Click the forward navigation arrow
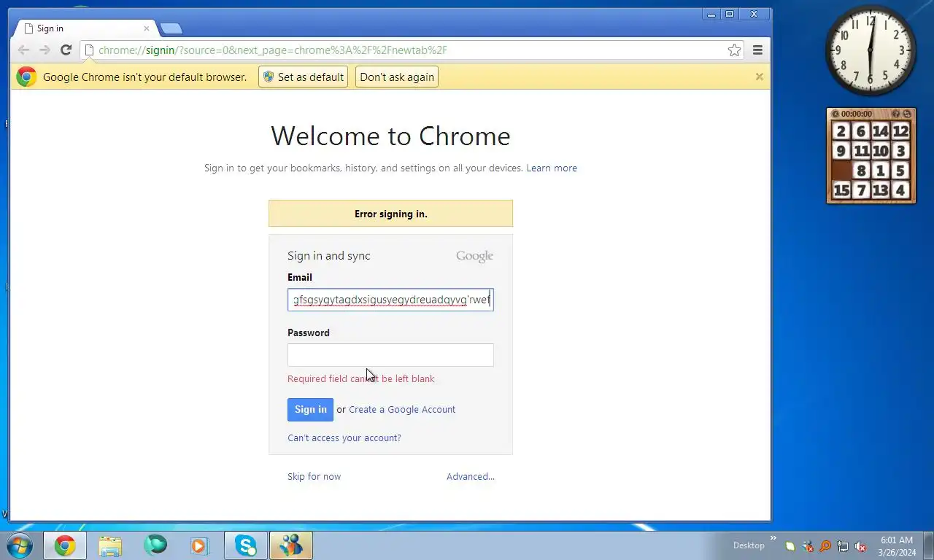The height and width of the screenshot is (560, 934). [x=45, y=50]
